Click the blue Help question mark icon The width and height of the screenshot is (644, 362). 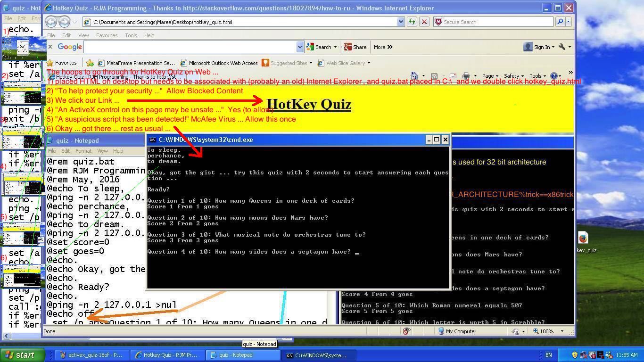554,75
